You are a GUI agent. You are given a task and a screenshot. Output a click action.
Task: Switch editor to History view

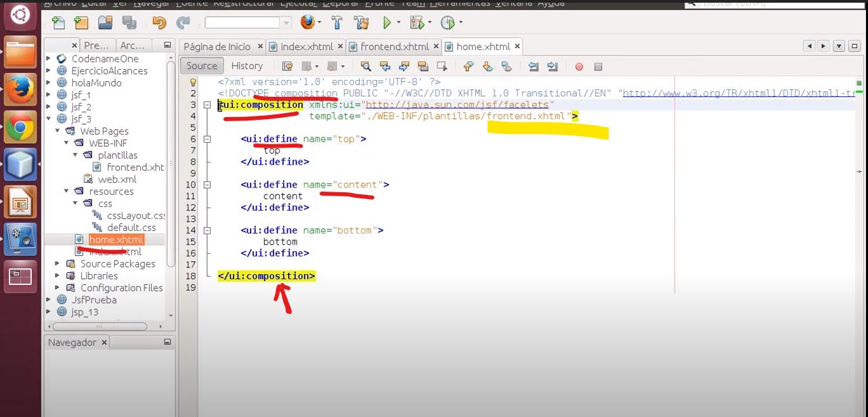(x=247, y=66)
